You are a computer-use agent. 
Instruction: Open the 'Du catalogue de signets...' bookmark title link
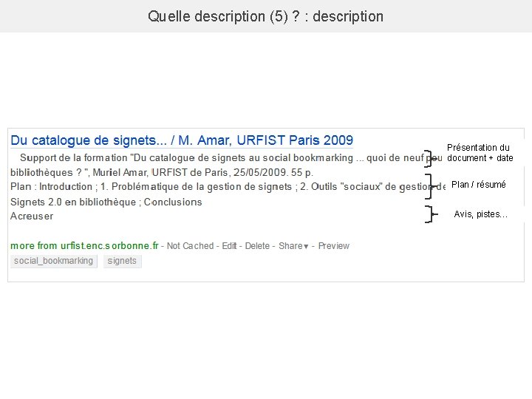point(182,140)
